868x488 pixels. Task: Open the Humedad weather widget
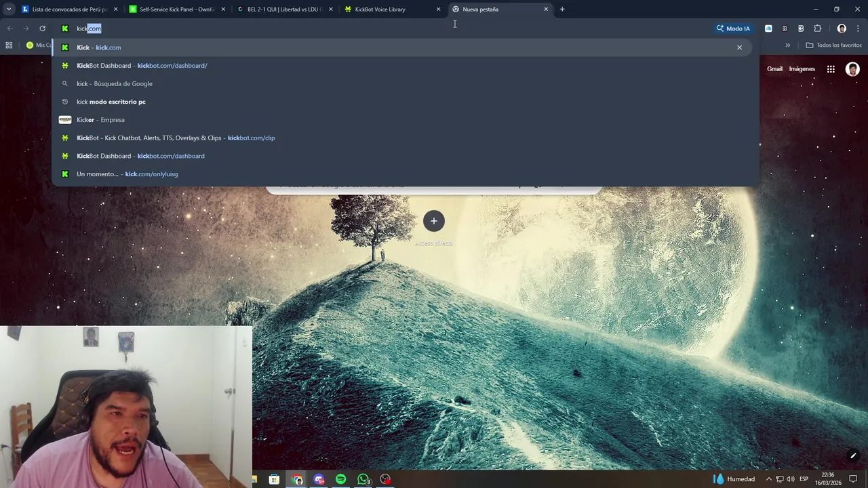[734, 479]
